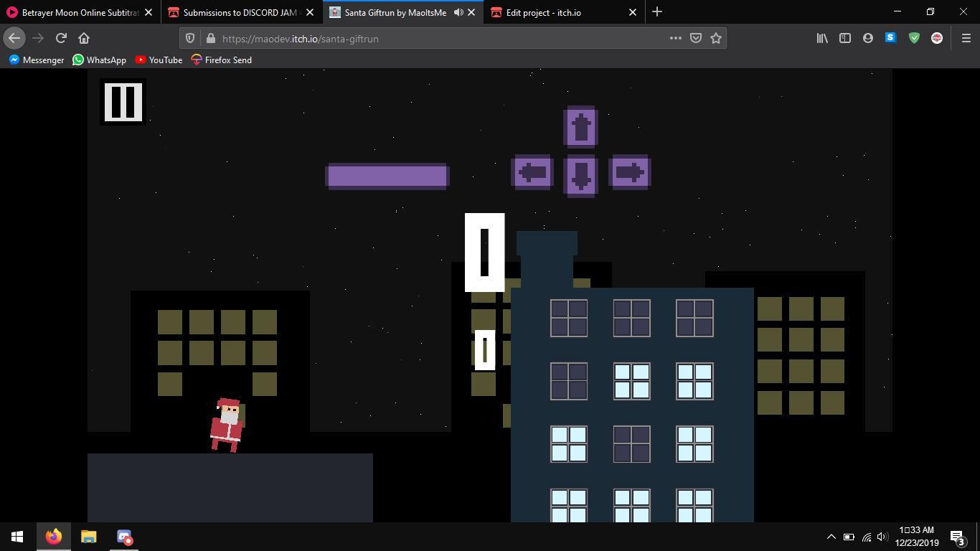
Task: Open the WhatsApp bookmark
Action: point(99,60)
